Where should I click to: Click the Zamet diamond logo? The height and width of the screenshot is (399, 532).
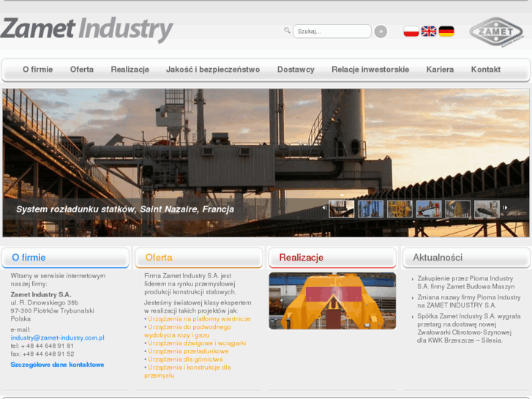(x=496, y=32)
